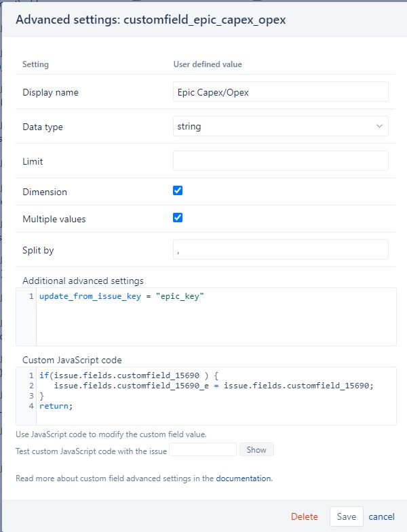The image size is (407, 532).
Task: Save the advanced settings
Action: tap(347, 516)
